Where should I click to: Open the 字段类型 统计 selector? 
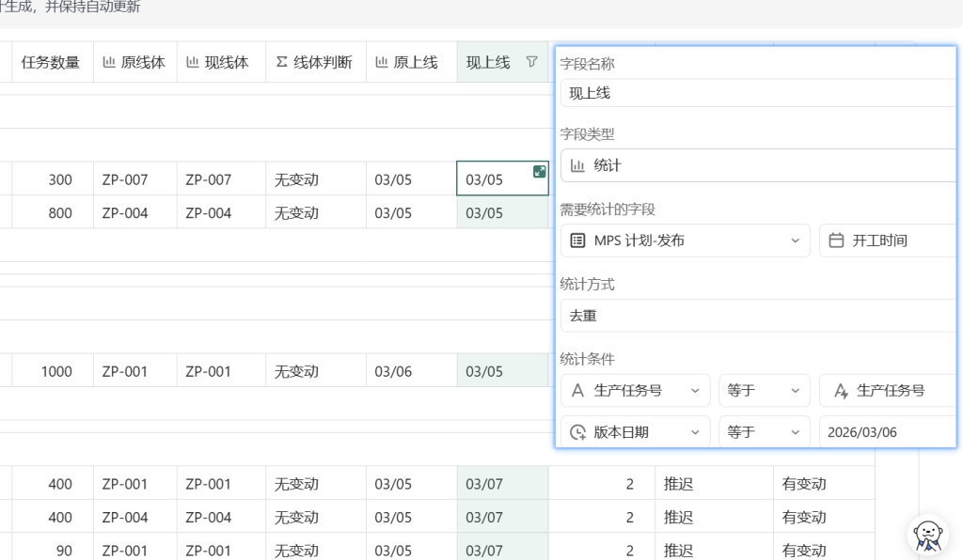click(758, 165)
